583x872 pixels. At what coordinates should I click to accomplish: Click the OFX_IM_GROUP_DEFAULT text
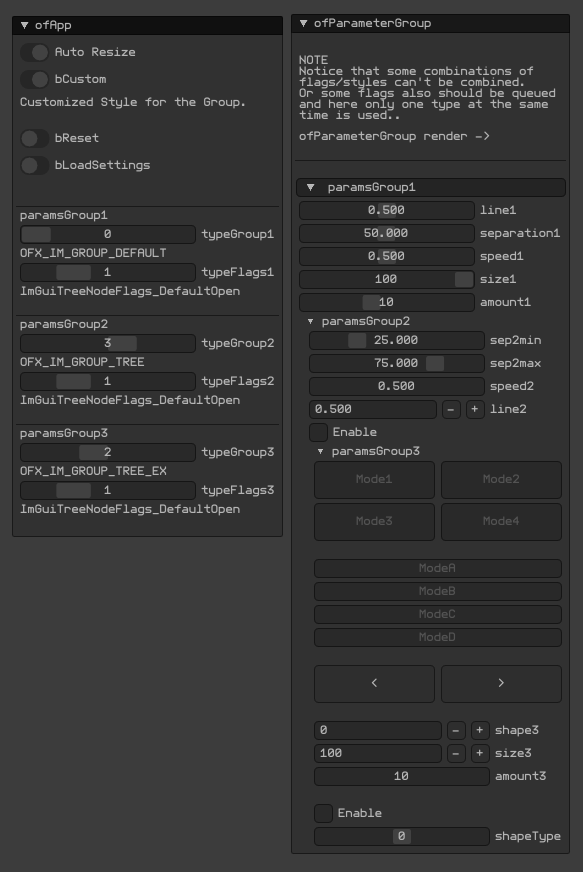click(93, 253)
